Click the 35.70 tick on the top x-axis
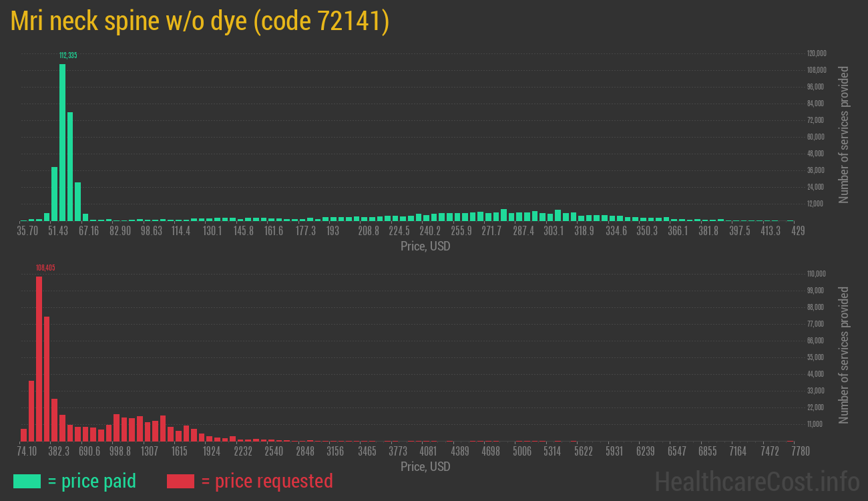 click(x=27, y=231)
